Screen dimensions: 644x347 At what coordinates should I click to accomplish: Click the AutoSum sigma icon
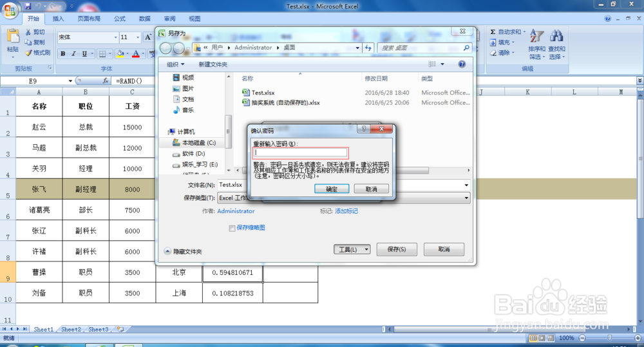tap(493, 32)
